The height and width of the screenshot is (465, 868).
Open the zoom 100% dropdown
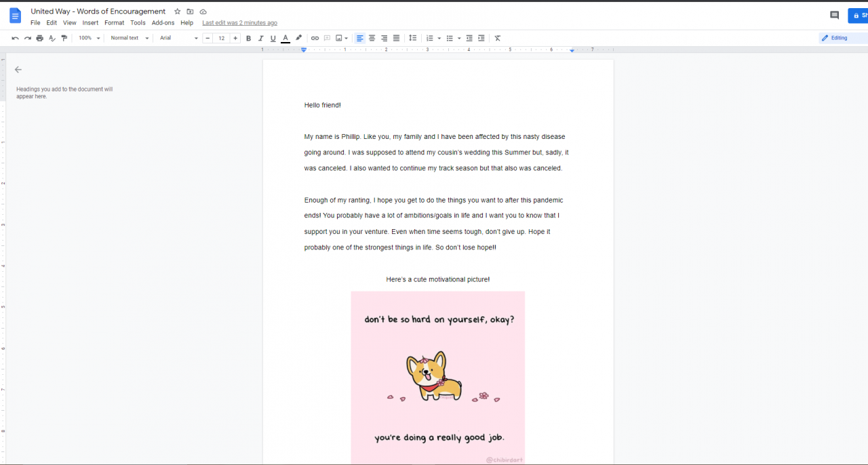tap(89, 38)
